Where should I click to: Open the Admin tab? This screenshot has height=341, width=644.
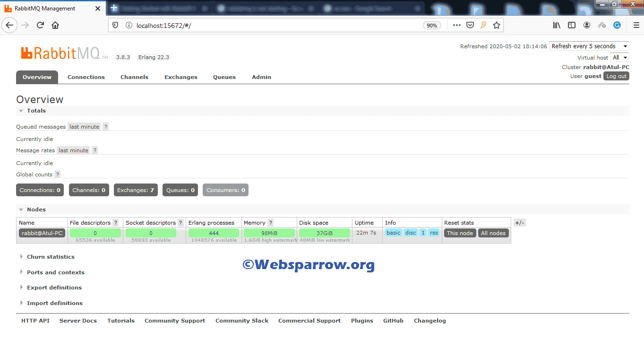261,77
